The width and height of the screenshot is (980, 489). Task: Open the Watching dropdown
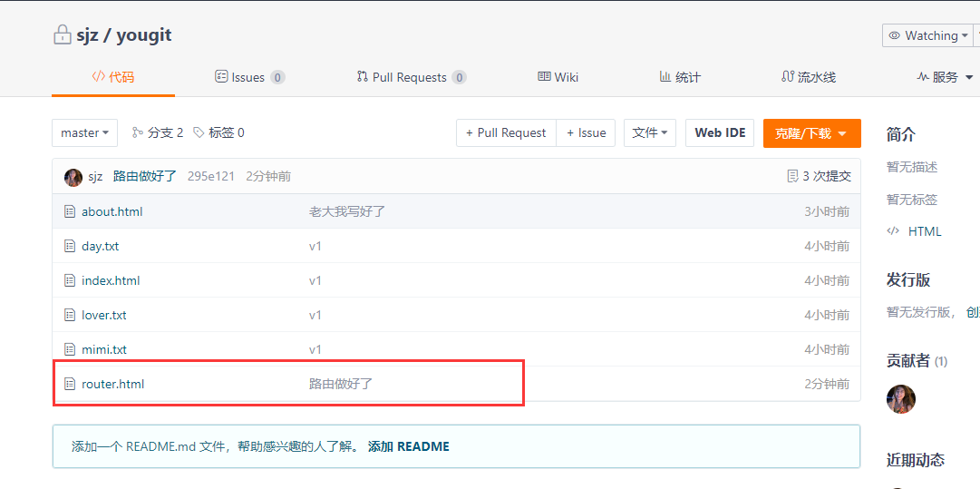pos(928,35)
